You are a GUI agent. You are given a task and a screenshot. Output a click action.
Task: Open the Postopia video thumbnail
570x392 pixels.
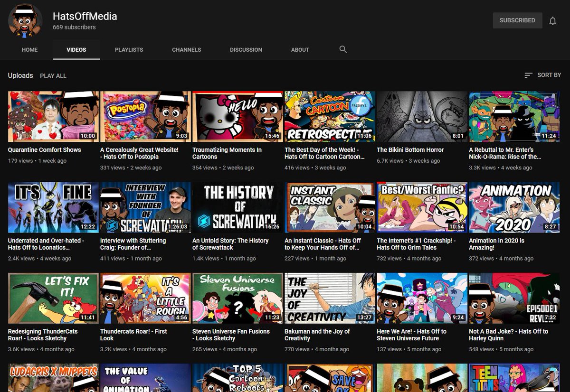click(x=145, y=117)
